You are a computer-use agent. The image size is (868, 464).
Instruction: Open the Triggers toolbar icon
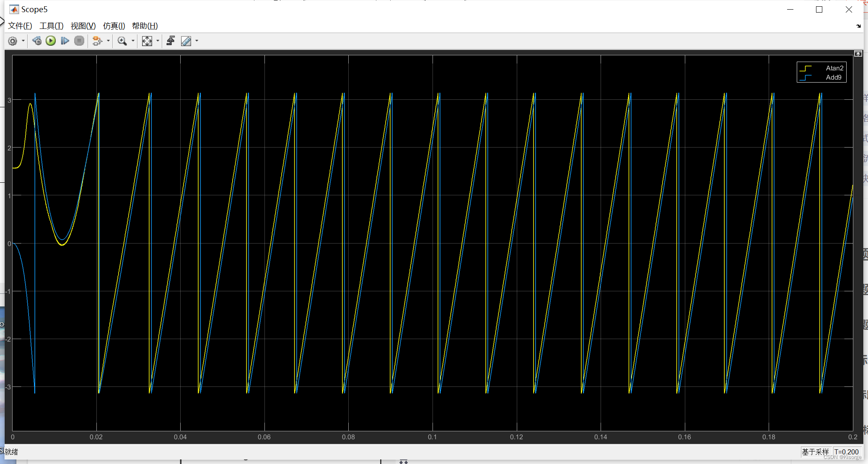pyautogui.click(x=171, y=41)
